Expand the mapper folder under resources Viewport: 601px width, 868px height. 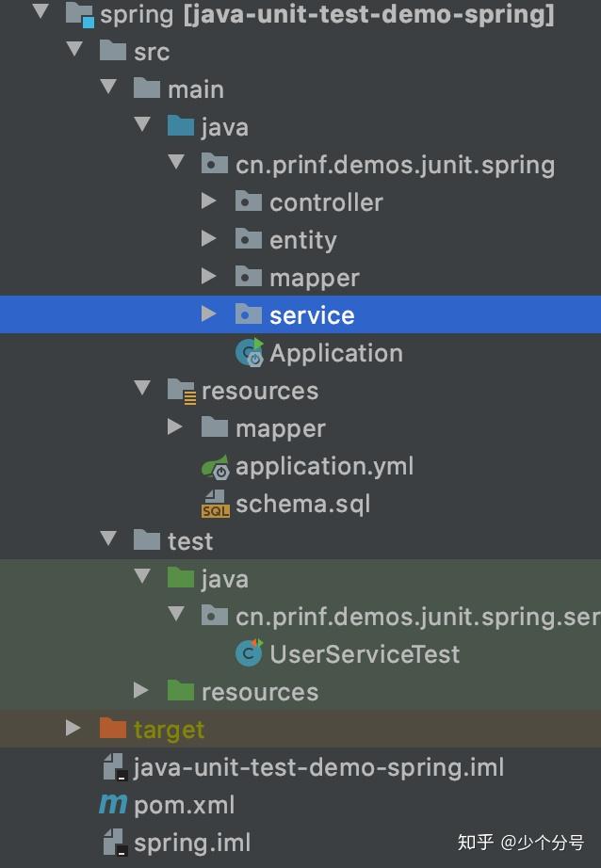coord(175,427)
